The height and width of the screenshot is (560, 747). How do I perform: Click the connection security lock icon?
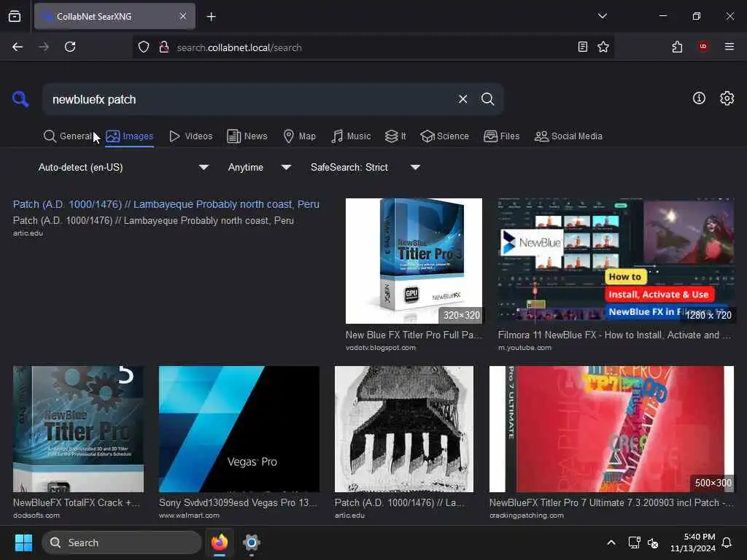tap(164, 47)
